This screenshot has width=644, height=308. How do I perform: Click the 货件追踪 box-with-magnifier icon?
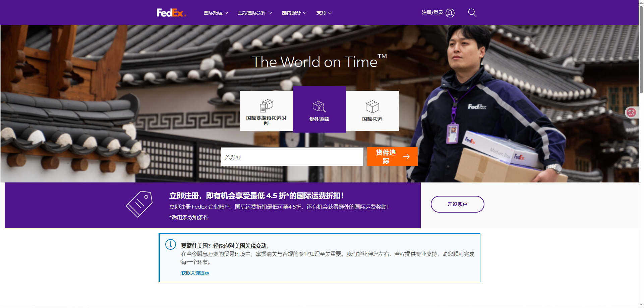point(319,107)
